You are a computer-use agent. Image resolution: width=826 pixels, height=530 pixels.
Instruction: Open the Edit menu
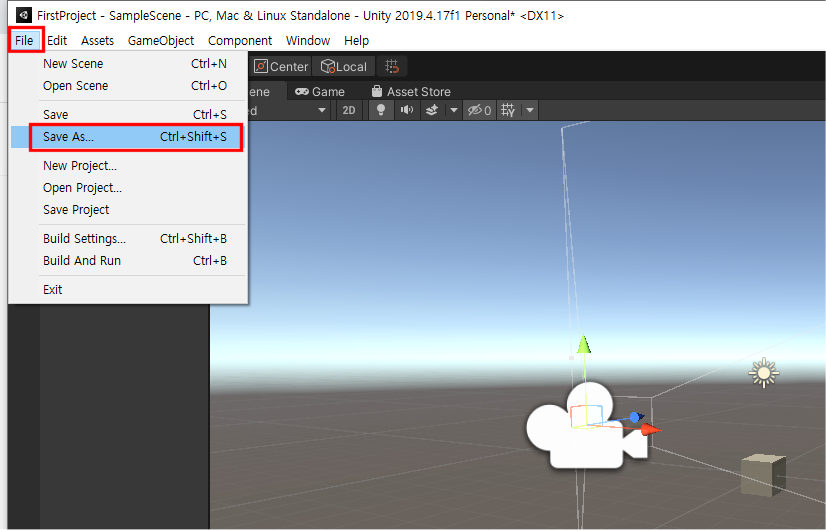[57, 41]
